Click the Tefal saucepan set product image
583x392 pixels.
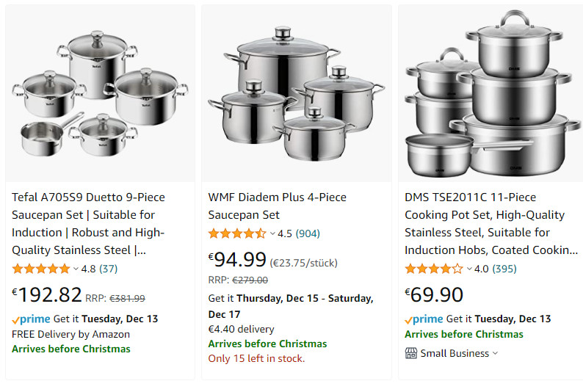100,93
